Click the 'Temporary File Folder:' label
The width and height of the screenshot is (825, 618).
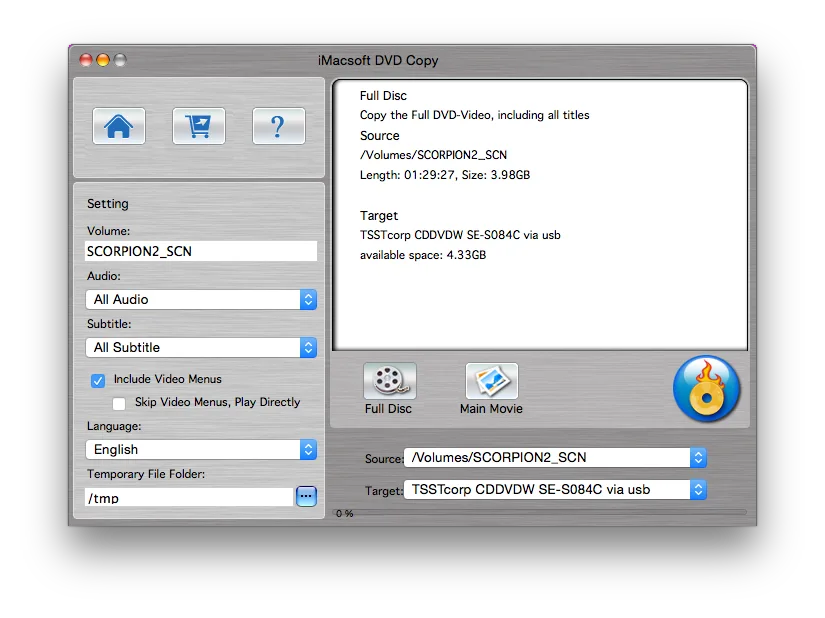click(x=146, y=474)
